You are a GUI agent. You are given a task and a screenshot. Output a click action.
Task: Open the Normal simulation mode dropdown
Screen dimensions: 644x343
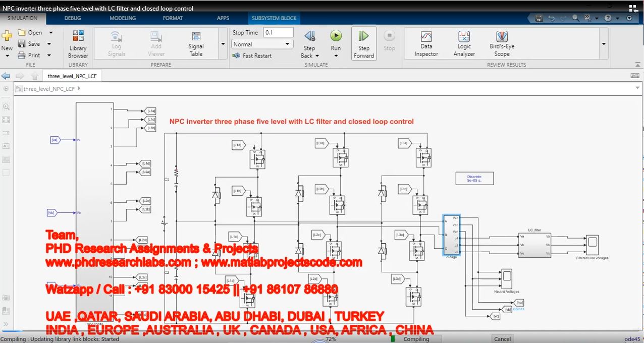[x=261, y=44]
